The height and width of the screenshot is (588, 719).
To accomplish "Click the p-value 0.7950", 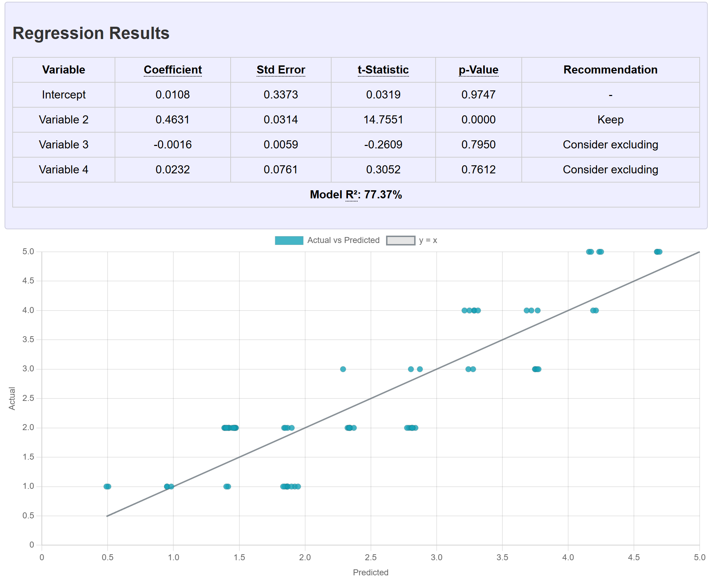I will click(x=479, y=145).
